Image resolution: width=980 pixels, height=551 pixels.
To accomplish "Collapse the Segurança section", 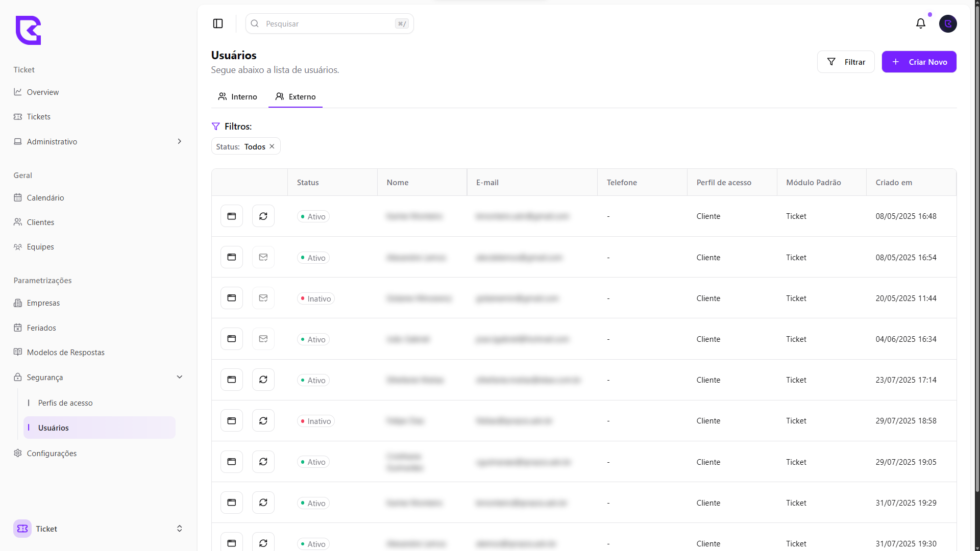I will coord(179,377).
